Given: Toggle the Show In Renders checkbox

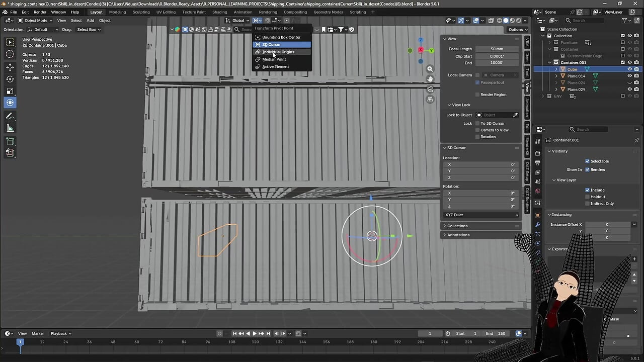Looking at the screenshot, I should coord(587,169).
